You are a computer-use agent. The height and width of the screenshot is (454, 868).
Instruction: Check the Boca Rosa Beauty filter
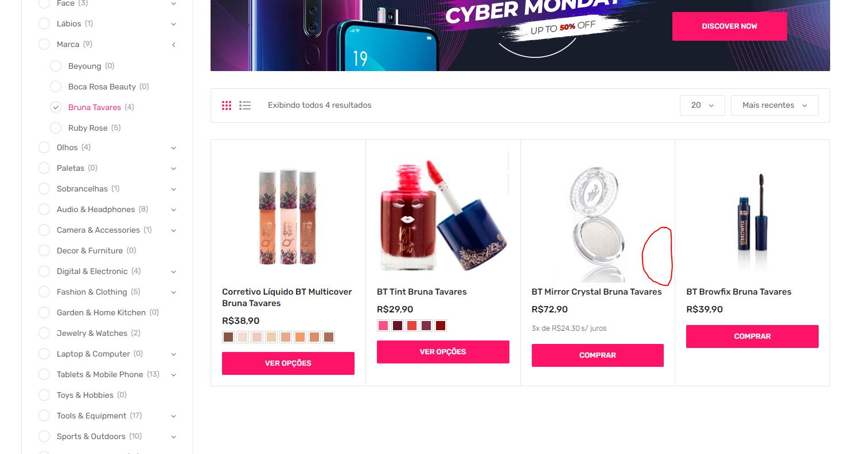coord(56,87)
